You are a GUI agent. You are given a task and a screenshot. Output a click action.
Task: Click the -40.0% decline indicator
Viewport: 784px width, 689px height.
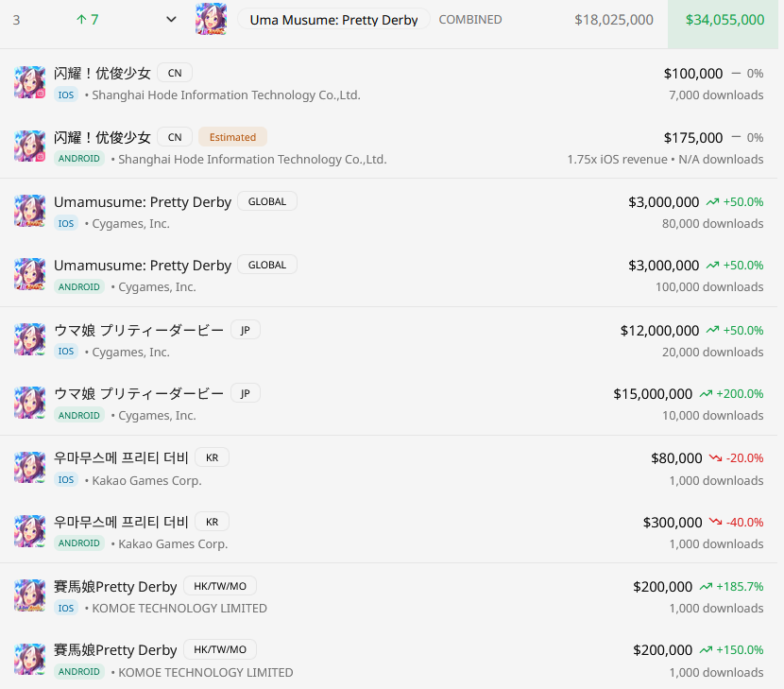coord(736,523)
